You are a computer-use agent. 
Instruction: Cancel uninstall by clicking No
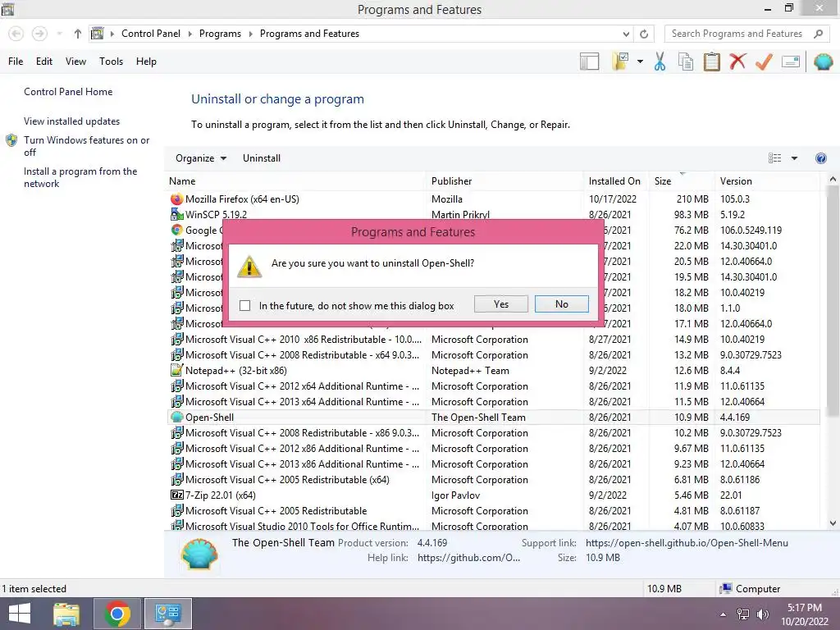click(561, 304)
